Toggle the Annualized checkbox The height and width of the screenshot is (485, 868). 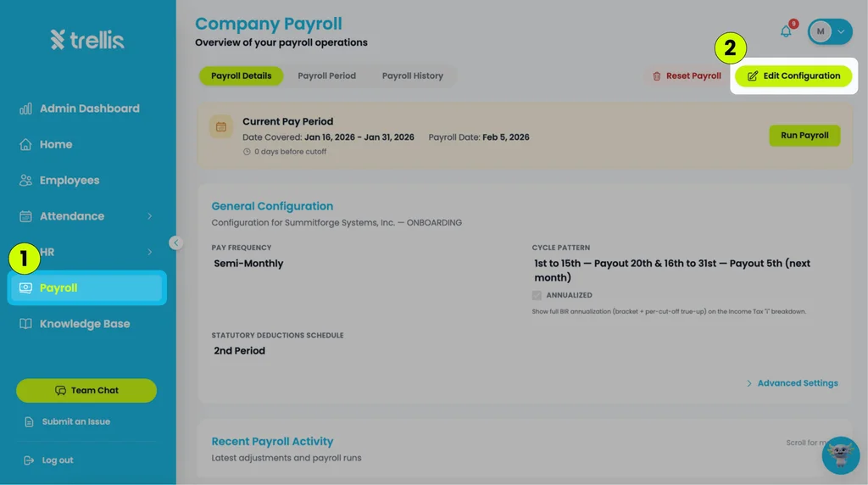point(537,296)
